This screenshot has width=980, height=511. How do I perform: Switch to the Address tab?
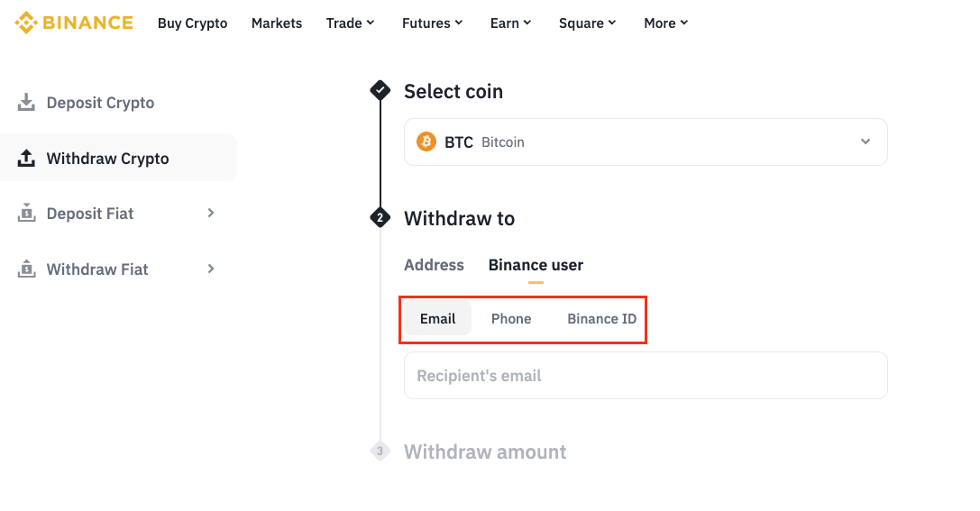[x=434, y=265]
